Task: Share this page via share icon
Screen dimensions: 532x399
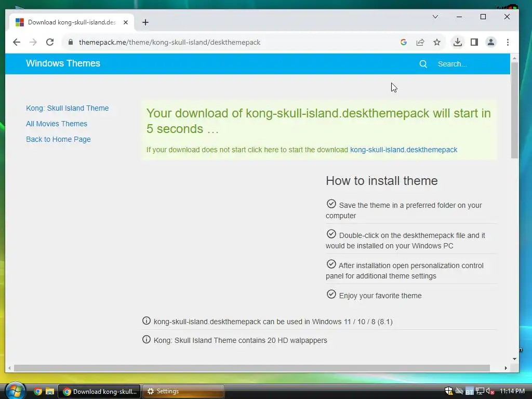Action: point(420,42)
